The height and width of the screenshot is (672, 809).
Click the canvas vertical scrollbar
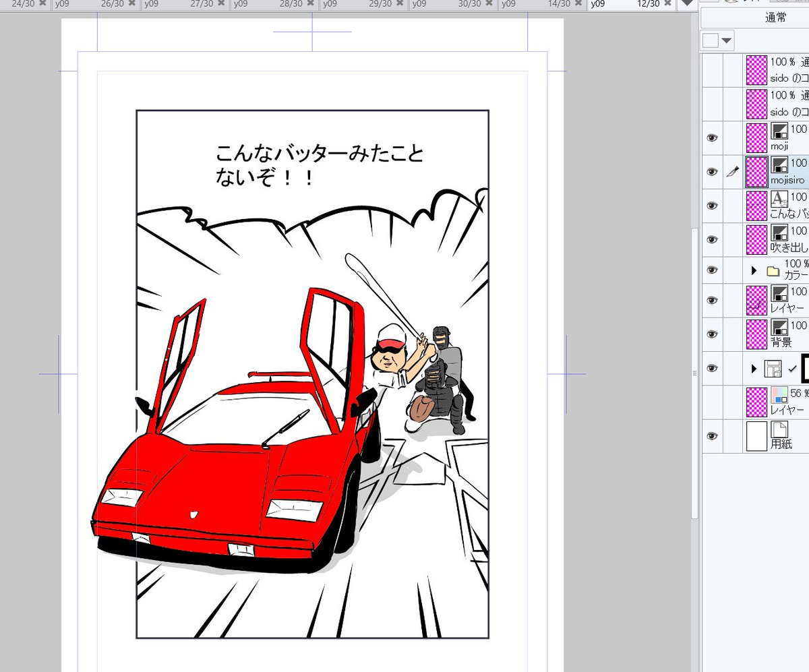tap(694, 374)
